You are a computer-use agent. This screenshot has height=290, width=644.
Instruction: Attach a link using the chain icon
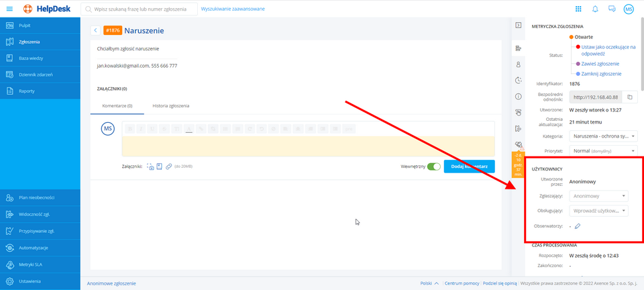tap(169, 166)
